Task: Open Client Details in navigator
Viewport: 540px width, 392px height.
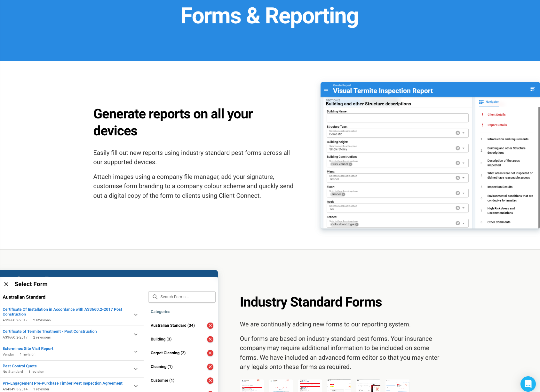Action: click(x=496, y=115)
